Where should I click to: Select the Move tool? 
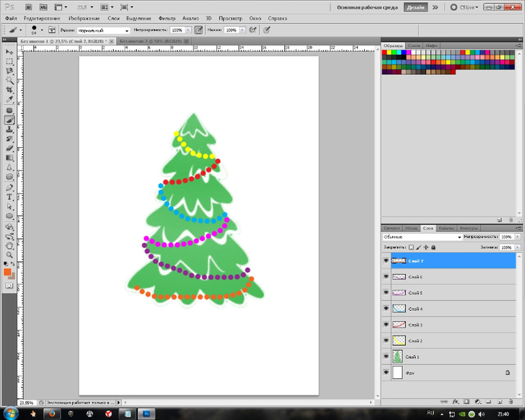click(x=10, y=52)
